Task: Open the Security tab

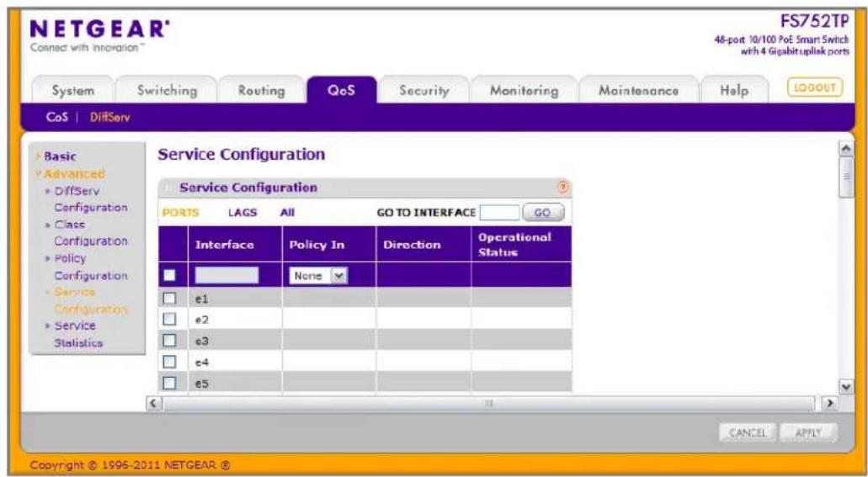Action: point(424,91)
